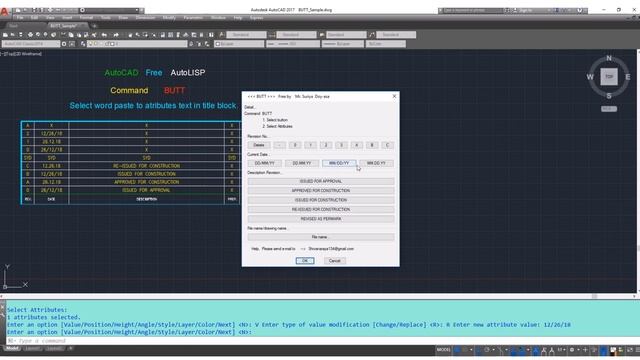Click RE-ISSUED FOR CONSTRUCTION description button

click(321, 209)
